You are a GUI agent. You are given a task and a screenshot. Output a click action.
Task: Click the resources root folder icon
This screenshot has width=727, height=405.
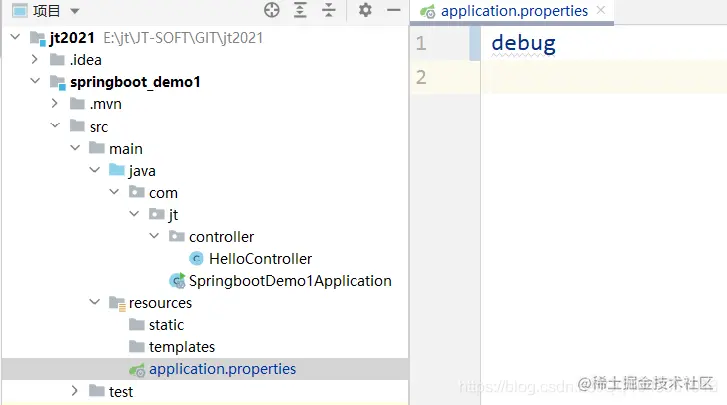point(117,304)
